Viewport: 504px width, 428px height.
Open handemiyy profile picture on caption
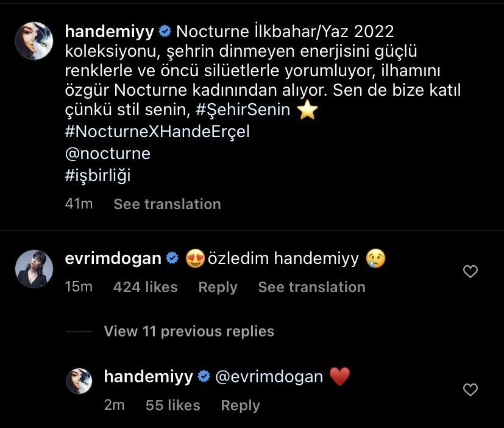point(34,41)
